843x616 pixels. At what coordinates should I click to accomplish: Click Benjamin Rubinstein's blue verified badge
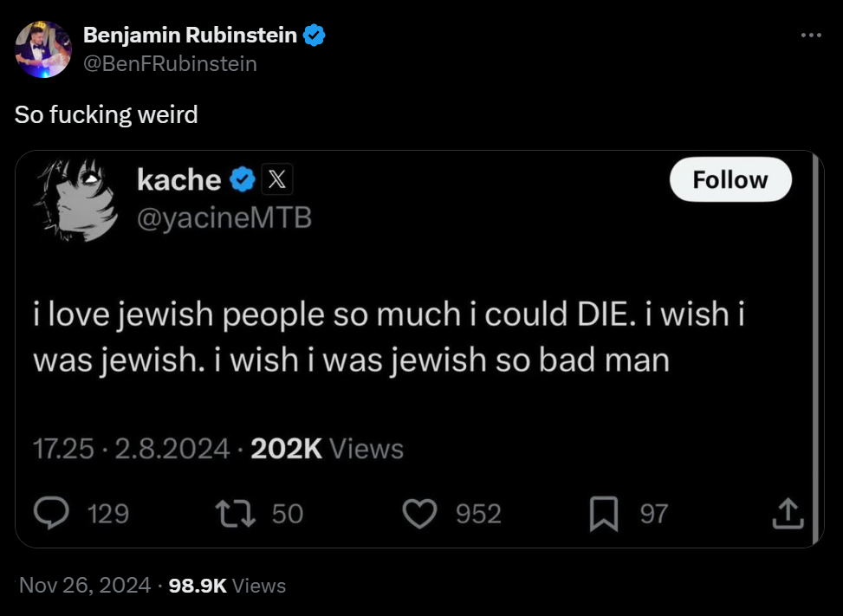pos(314,36)
